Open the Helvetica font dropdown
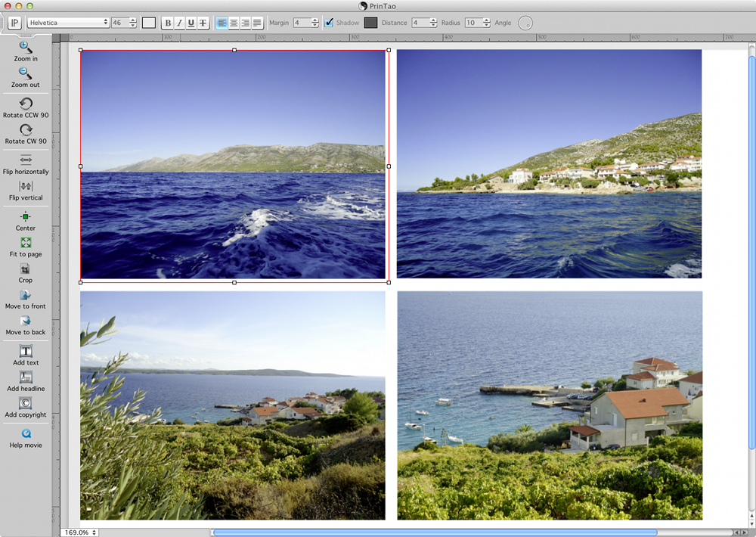The width and height of the screenshot is (756, 537). [69, 23]
